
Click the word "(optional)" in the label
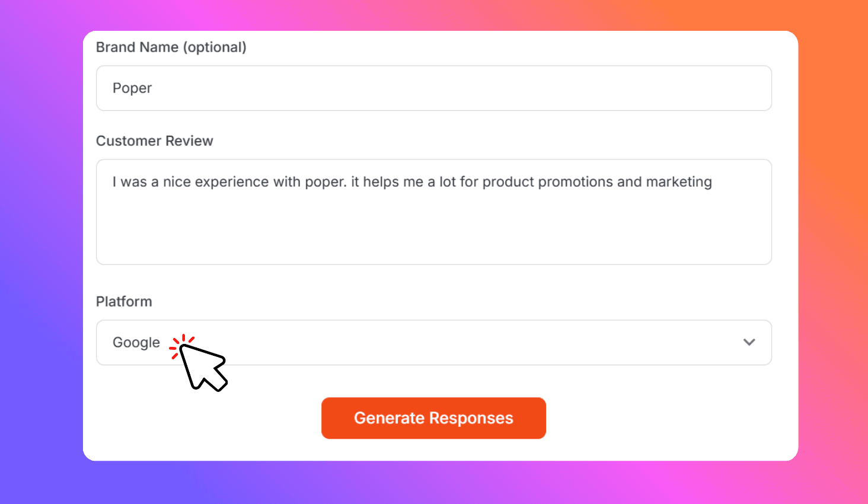[x=215, y=47]
